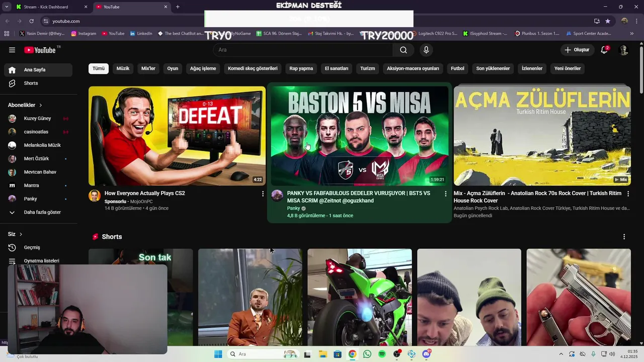Open a new browser tab
Viewport: 644px width, 362px height.
[178, 7]
